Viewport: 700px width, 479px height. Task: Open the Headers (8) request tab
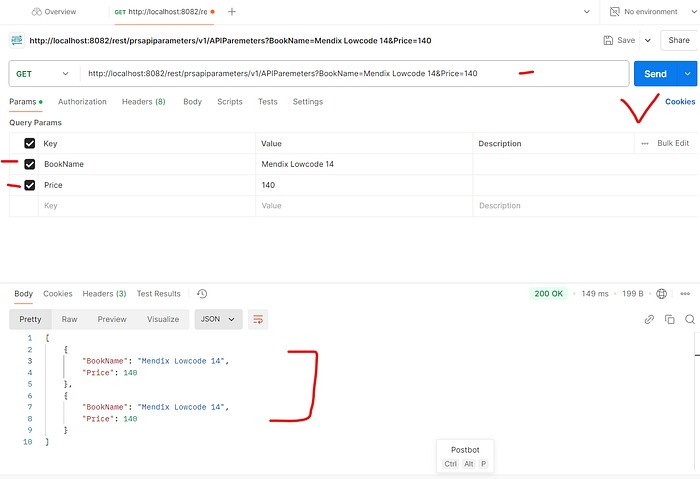coord(144,102)
